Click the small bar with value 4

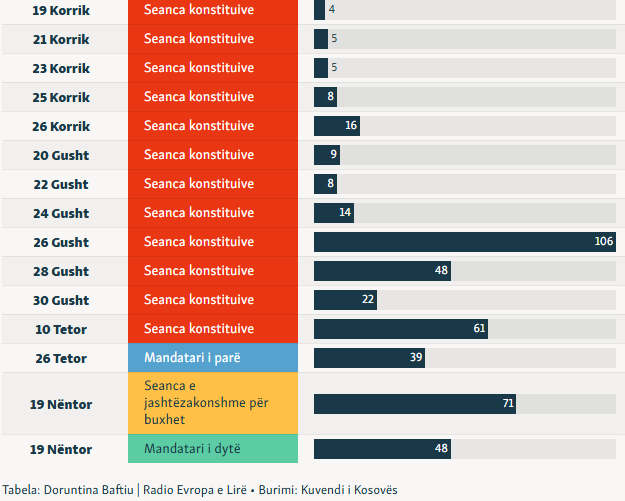319,10
